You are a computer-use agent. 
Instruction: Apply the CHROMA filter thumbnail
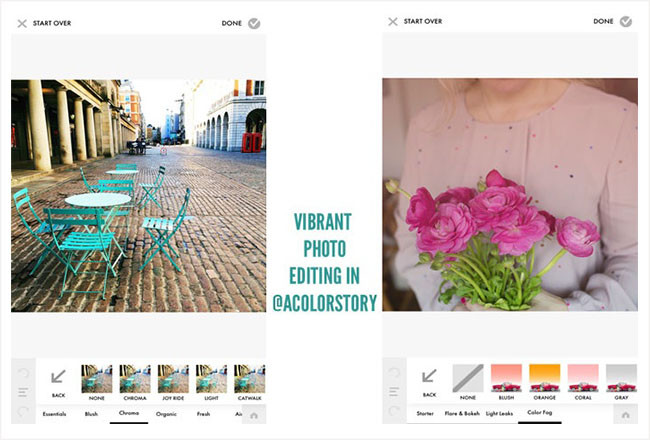pos(135,379)
